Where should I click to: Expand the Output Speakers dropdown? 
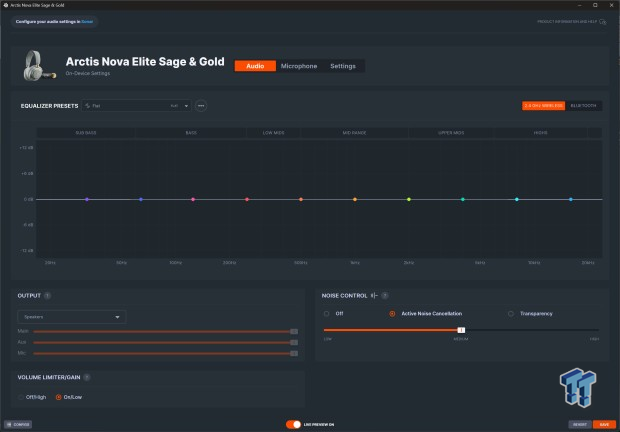[72, 317]
